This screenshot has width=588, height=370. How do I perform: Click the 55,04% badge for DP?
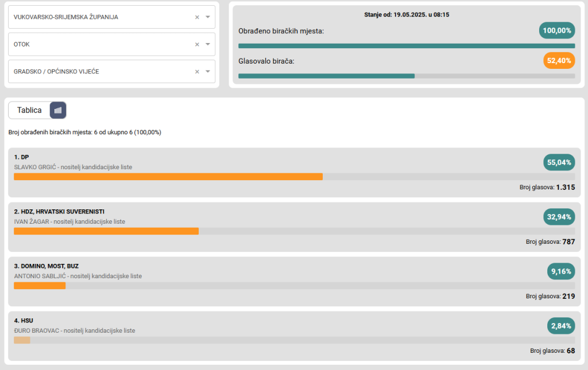(x=559, y=162)
